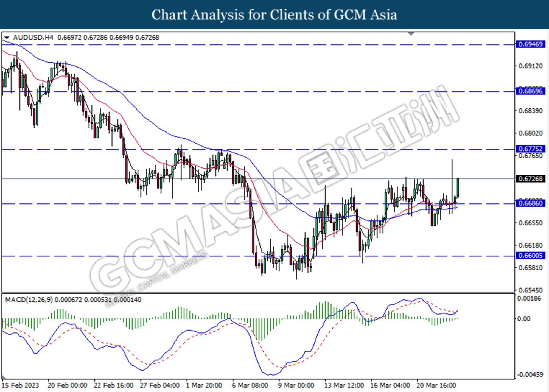Click the 0.00 MACD zero level value

point(523,319)
